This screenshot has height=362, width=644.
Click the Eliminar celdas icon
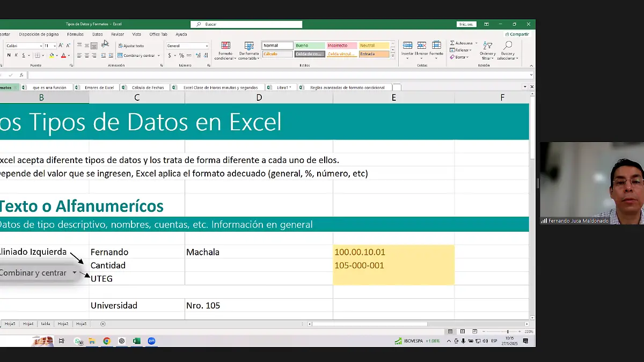[x=421, y=46]
